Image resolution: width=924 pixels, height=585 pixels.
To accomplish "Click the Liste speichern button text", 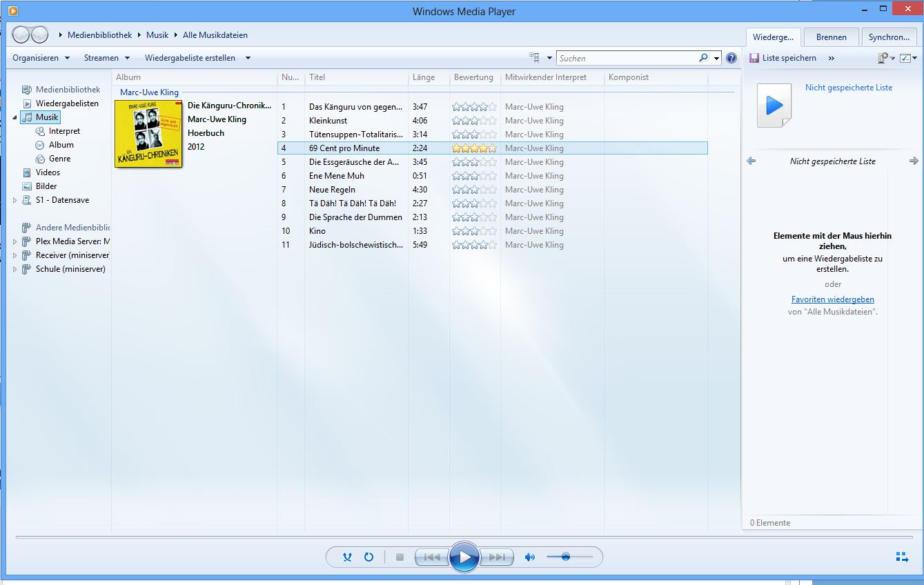I will point(789,58).
